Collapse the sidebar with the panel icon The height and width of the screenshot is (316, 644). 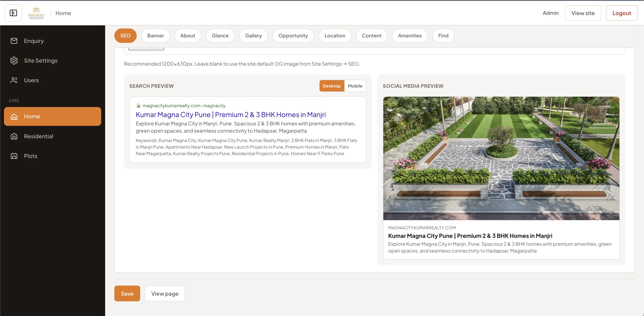click(x=13, y=13)
